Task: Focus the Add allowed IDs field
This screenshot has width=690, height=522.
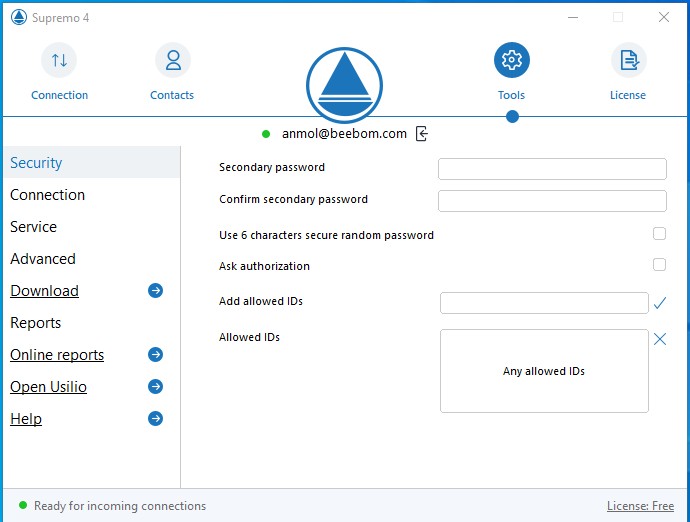Action: [544, 303]
